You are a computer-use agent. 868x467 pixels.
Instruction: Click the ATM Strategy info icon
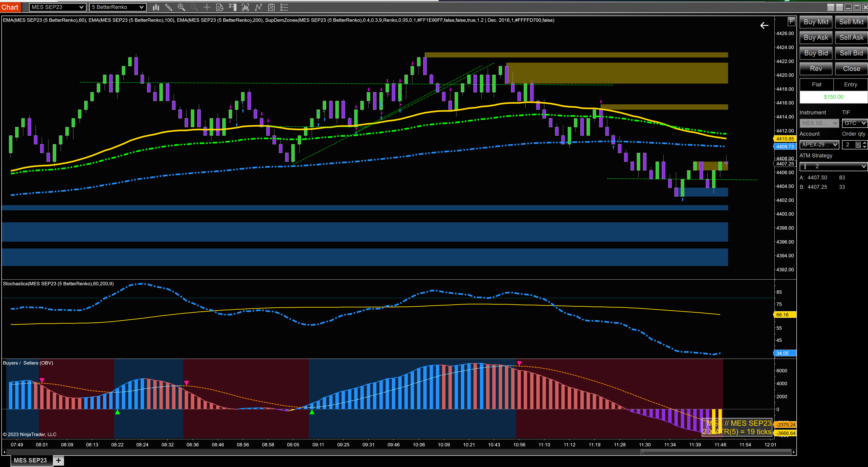(805, 166)
